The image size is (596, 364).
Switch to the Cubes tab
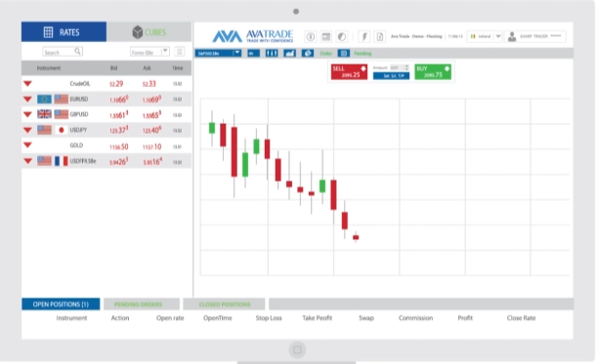point(149,32)
